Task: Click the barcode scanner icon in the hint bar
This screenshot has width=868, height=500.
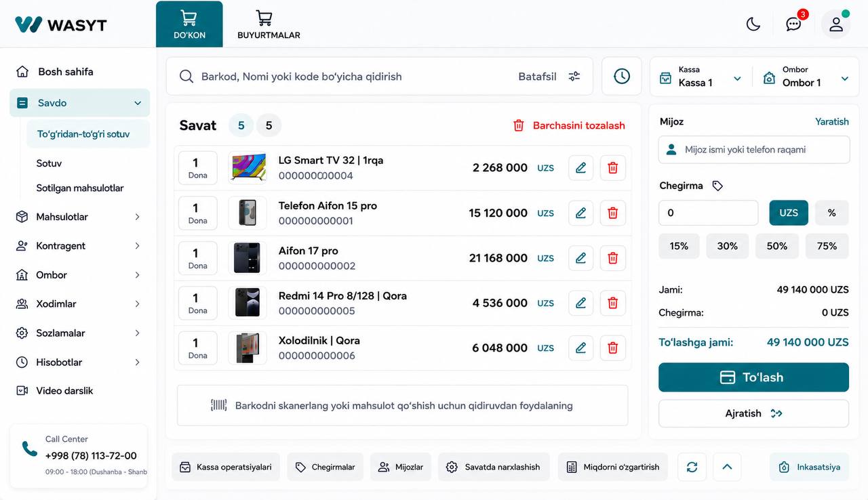Action: (218, 405)
